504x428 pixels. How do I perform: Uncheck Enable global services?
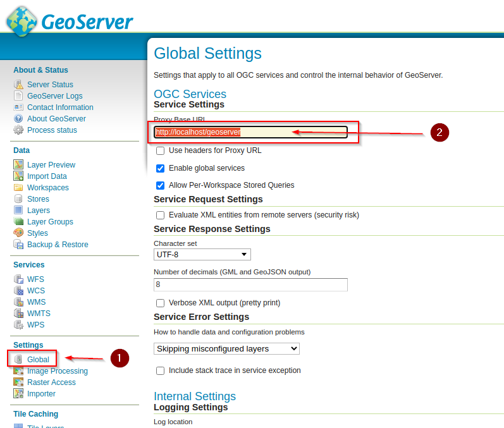[x=160, y=168]
